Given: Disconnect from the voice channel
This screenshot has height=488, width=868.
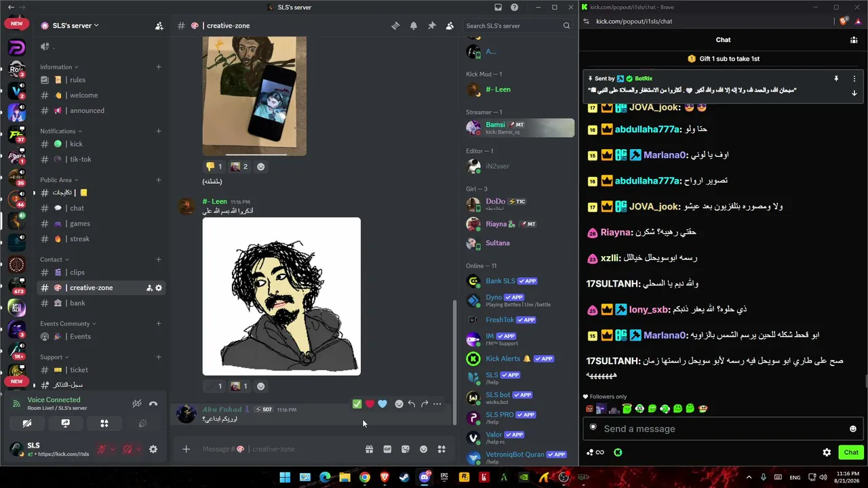Looking at the screenshot, I should pyautogui.click(x=153, y=404).
